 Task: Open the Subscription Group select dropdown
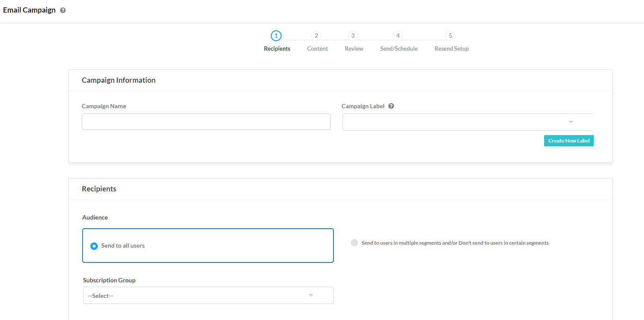click(x=208, y=295)
